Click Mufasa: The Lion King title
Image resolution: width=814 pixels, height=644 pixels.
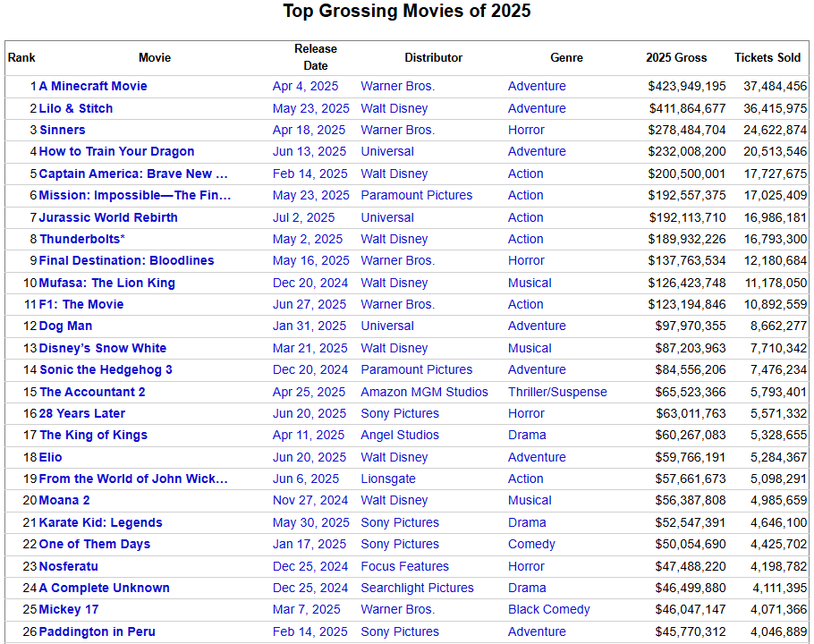click(107, 283)
